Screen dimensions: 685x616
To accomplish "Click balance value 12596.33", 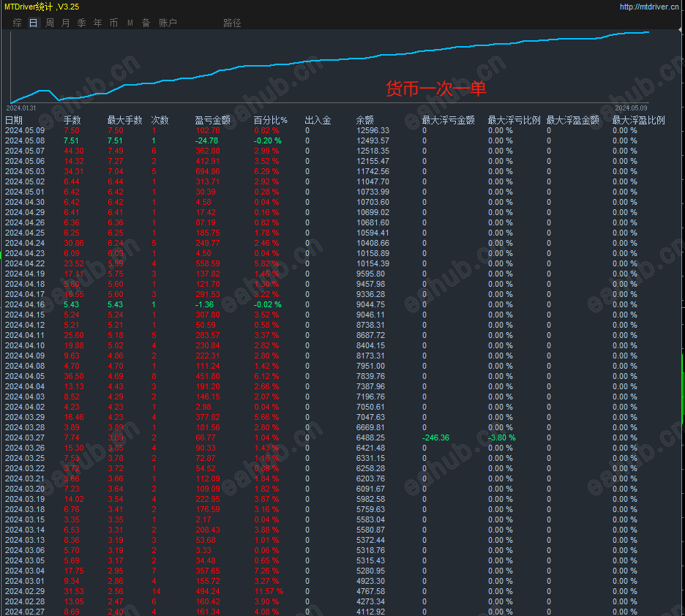I will coord(373,130).
